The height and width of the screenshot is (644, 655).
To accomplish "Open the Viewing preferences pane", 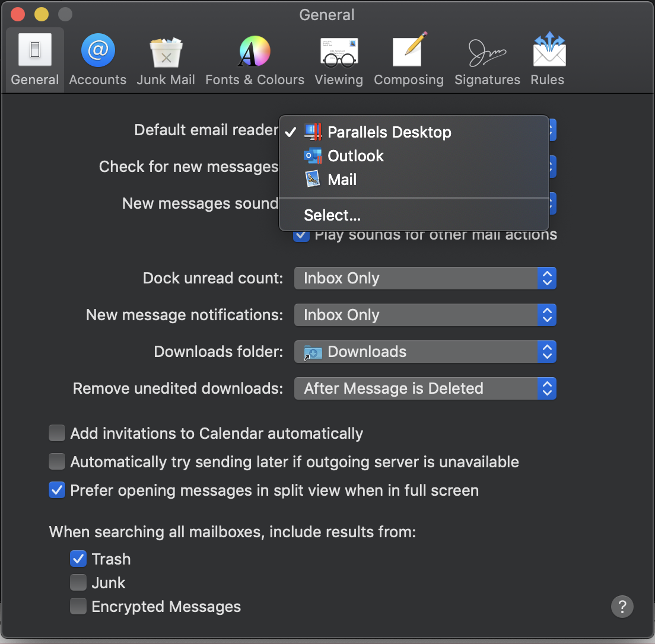I will click(x=339, y=60).
